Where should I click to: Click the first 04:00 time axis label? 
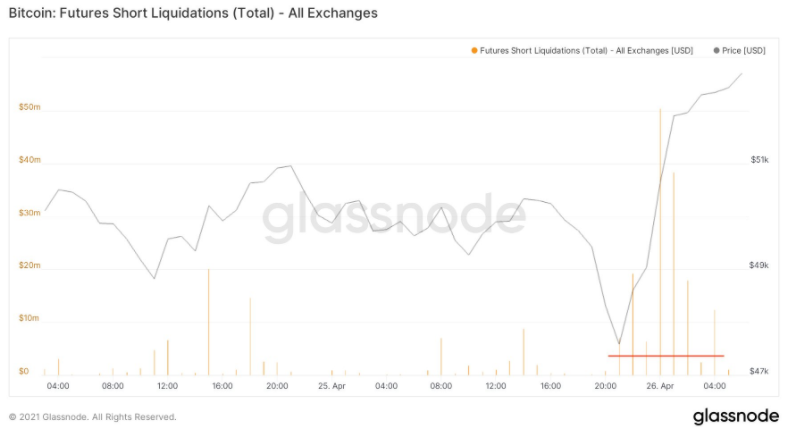[x=58, y=385]
